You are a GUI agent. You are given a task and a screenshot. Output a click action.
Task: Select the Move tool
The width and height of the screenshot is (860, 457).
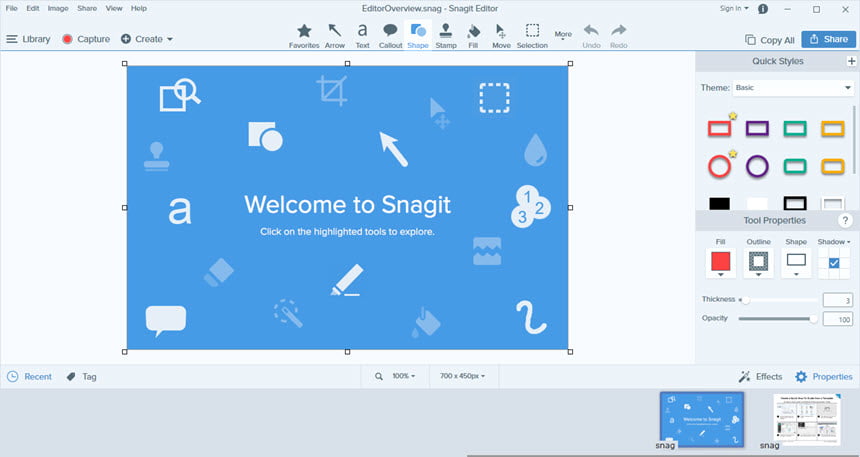[x=501, y=36]
